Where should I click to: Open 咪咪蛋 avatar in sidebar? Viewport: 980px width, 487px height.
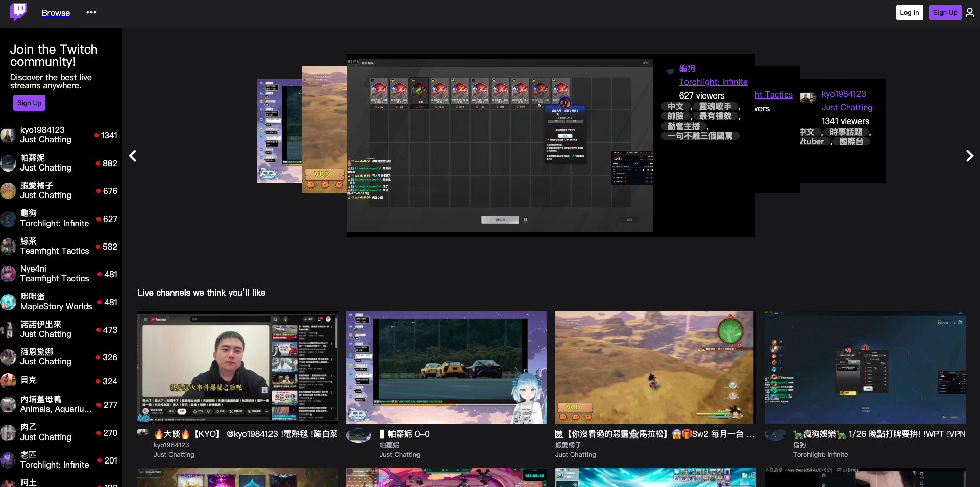[x=8, y=302]
